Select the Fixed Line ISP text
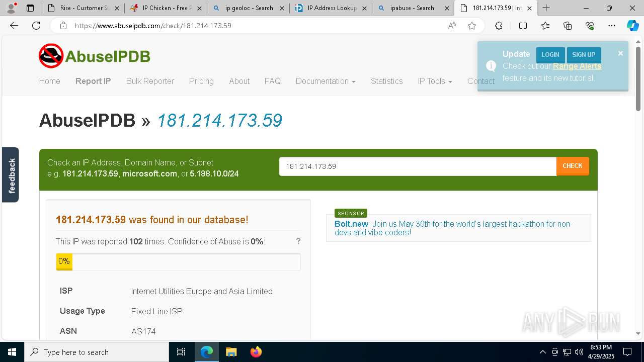644x362 pixels. [156, 311]
